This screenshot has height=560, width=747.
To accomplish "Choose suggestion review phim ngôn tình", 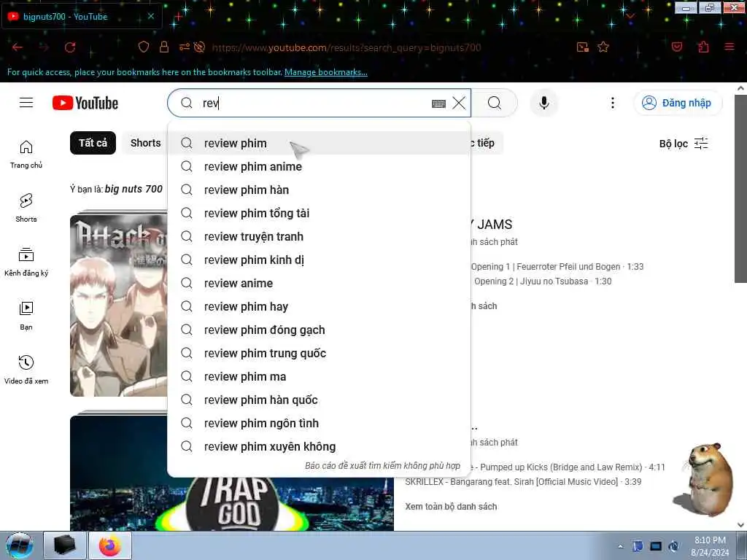I will (320, 424).
